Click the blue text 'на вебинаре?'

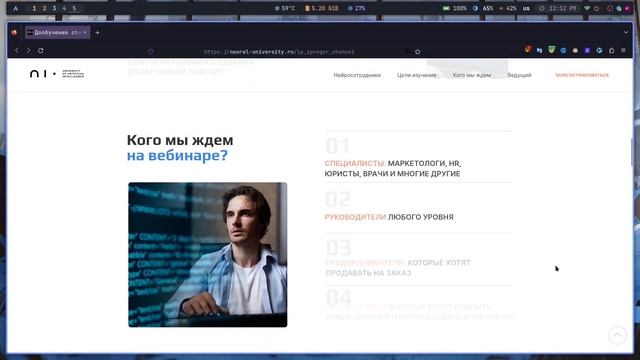click(177, 156)
